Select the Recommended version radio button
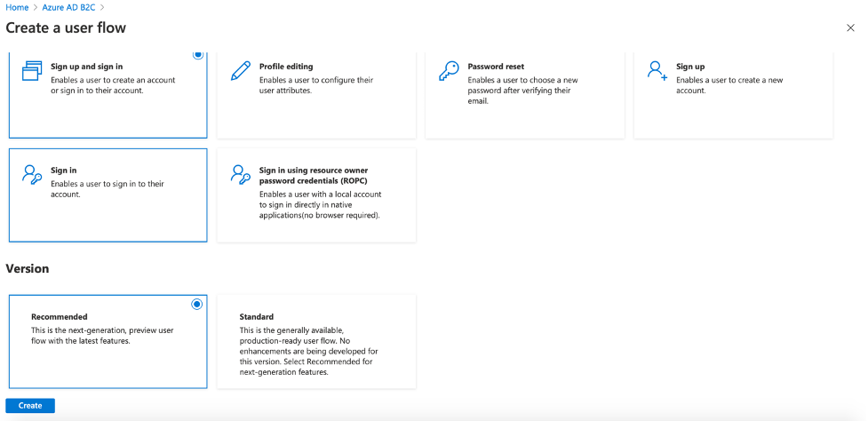Viewport: 868px width, 421px height. coord(197,305)
